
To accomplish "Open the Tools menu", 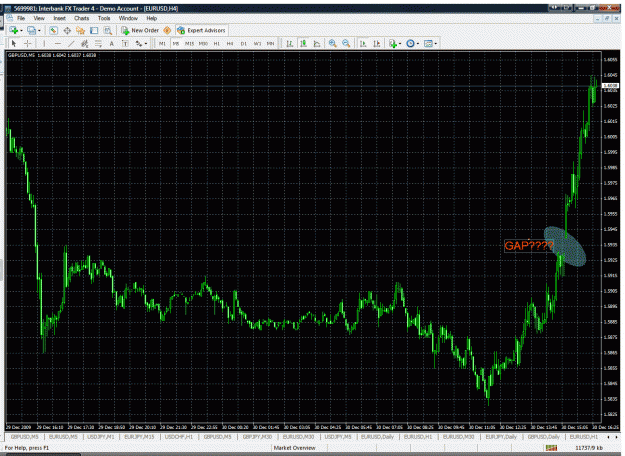I will (104, 18).
